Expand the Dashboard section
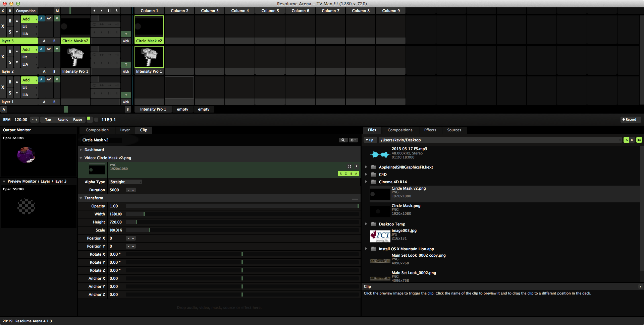This screenshot has height=325, width=644. tap(81, 150)
